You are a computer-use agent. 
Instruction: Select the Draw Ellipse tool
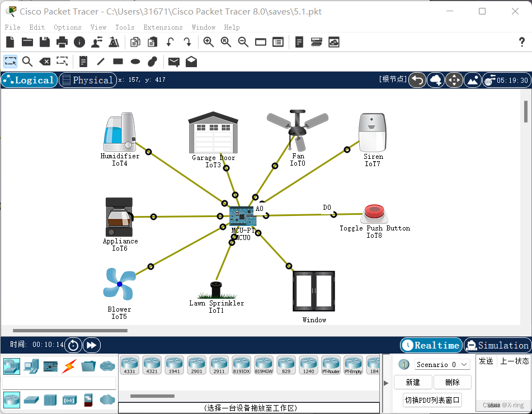[135, 62]
